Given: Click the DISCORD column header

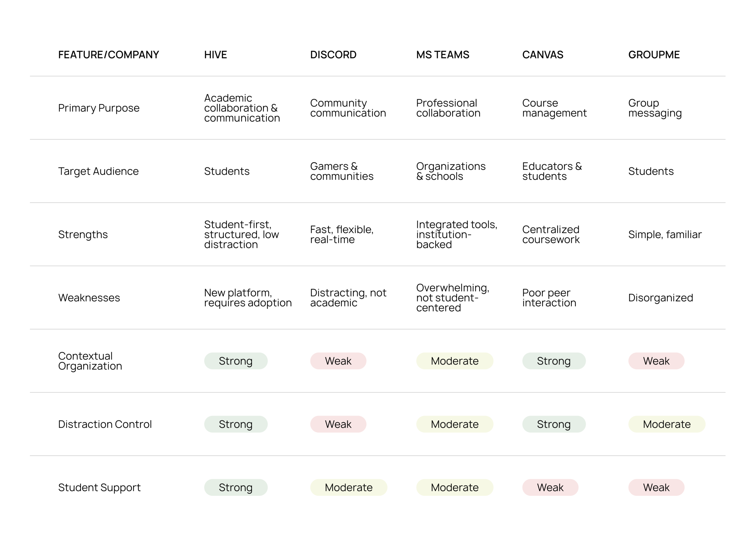Looking at the screenshot, I should 333,54.
